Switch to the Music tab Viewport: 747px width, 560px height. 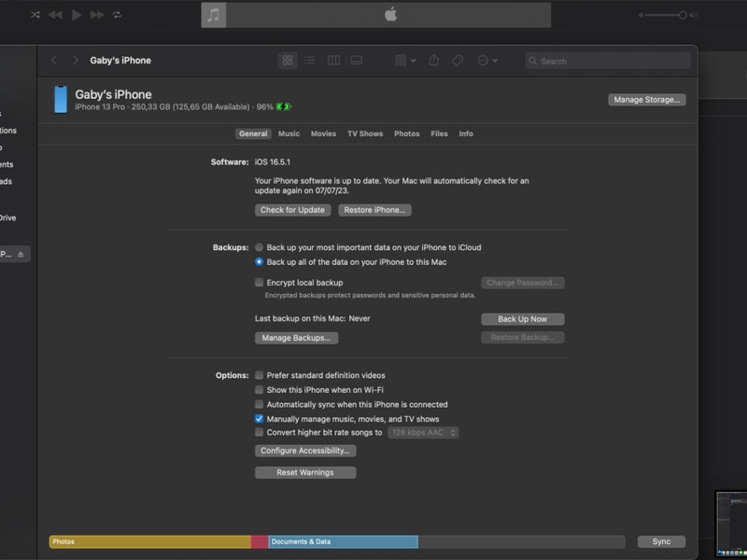289,133
